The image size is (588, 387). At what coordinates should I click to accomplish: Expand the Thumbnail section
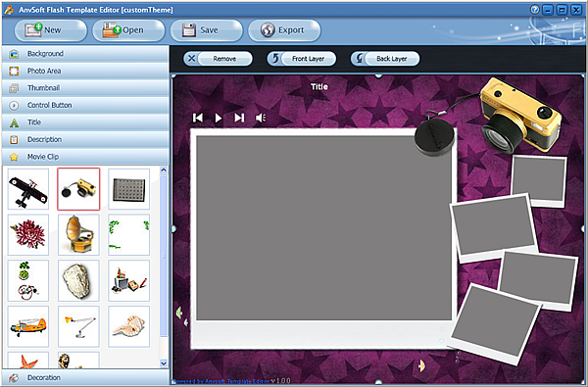(x=85, y=88)
